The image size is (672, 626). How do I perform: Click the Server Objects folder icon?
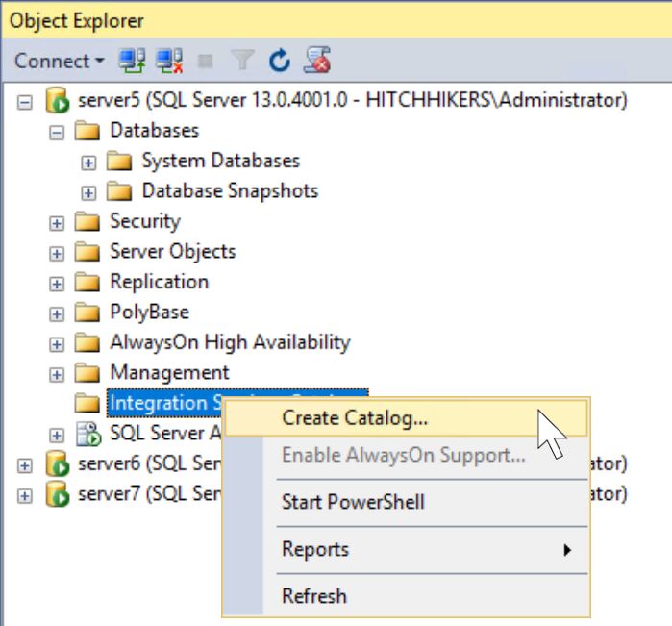87,252
